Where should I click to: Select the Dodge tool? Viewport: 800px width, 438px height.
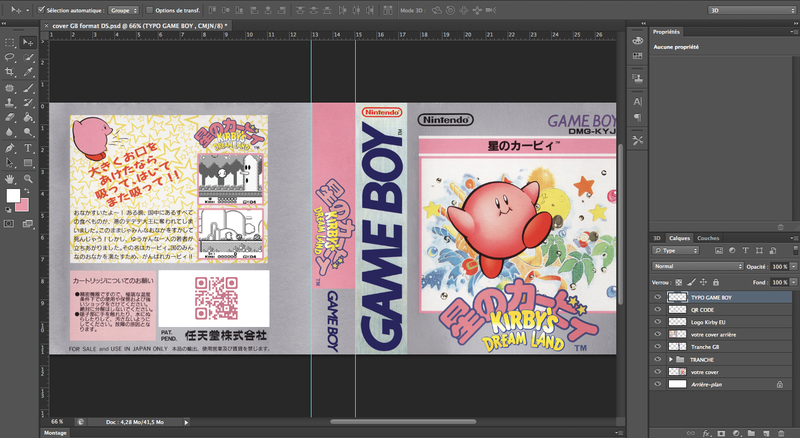pyautogui.click(x=28, y=133)
